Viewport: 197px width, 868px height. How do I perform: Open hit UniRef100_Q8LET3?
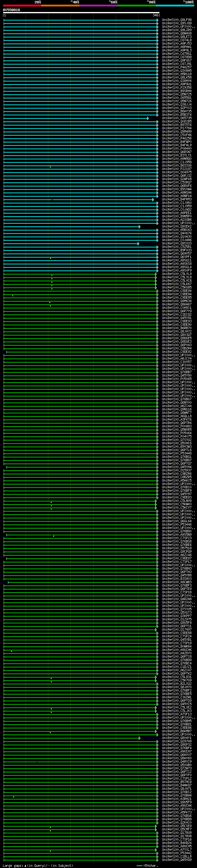tap(177, 37)
